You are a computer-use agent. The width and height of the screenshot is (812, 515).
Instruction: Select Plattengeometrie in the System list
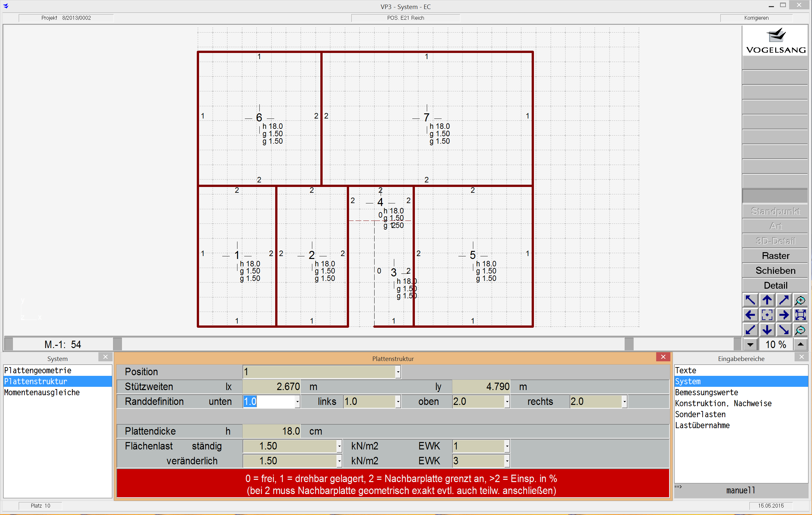pos(38,371)
